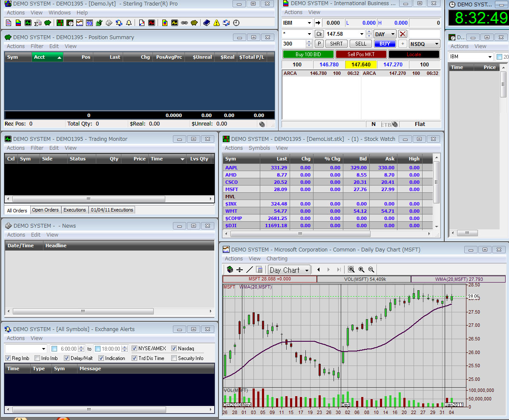Open the symbol dropdown in Exchange Alerts
The height and width of the screenshot is (420, 509).
click(43, 349)
